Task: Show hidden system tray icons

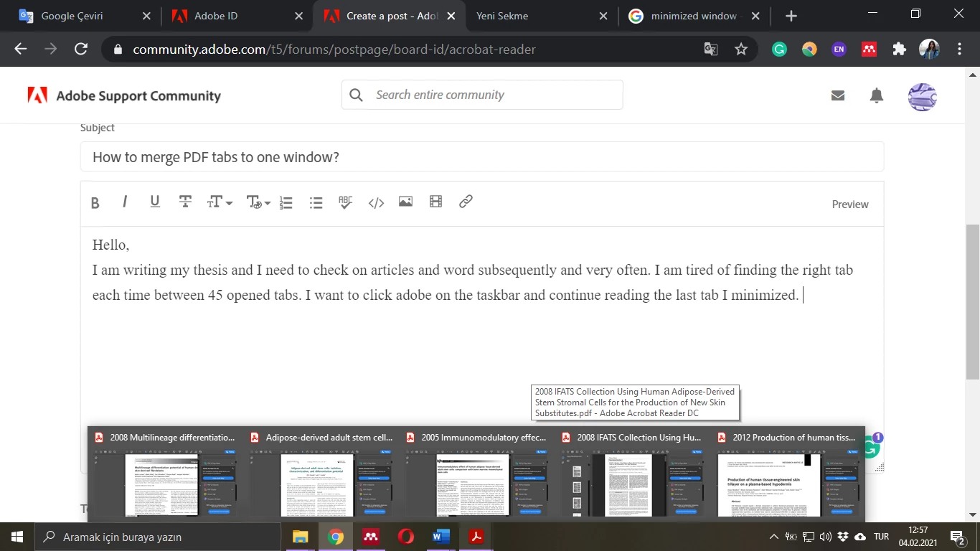Action: coord(773,537)
